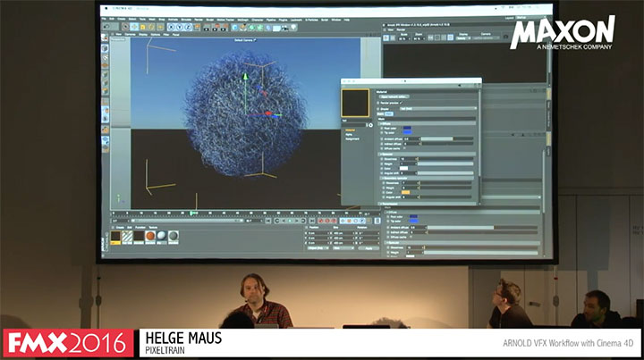Toggle the X axis lock icon
644x360 pixels.
171,28
